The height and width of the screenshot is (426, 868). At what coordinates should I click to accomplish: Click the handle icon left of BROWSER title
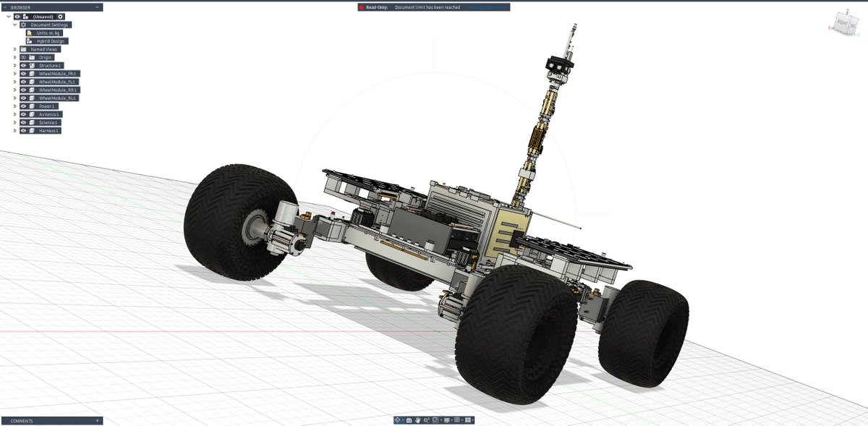(5, 7)
